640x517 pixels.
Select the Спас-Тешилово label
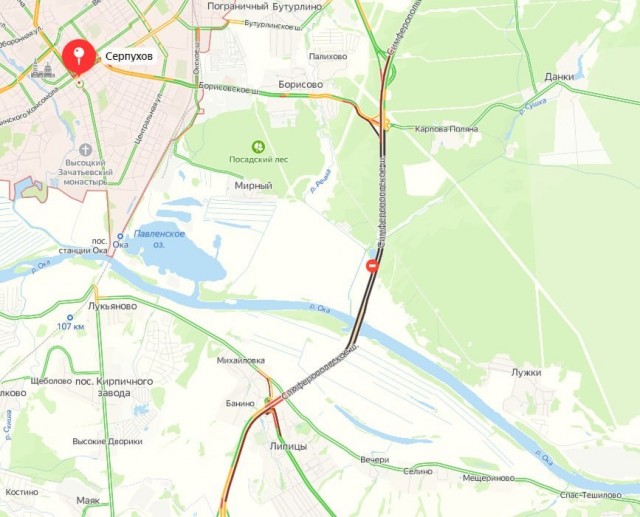tap(590, 495)
